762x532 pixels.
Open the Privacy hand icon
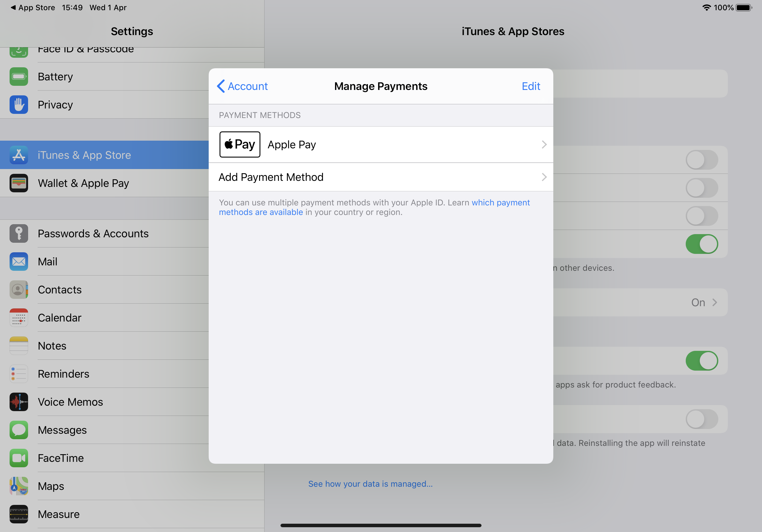pyautogui.click(x=19, y=105)
